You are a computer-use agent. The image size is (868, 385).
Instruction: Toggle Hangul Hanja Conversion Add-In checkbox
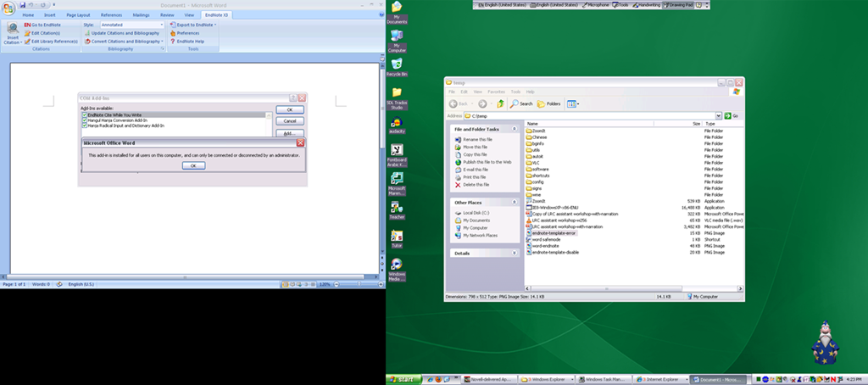point(85,120)
